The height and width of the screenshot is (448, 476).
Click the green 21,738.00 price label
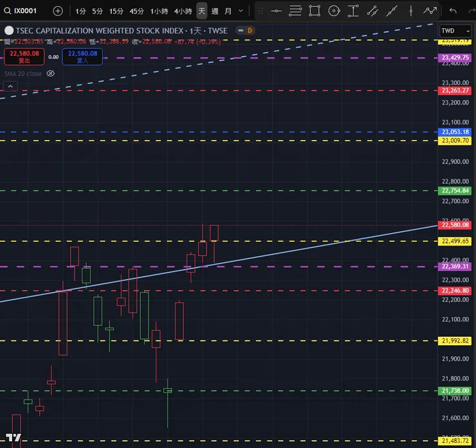tap(455, 391)
